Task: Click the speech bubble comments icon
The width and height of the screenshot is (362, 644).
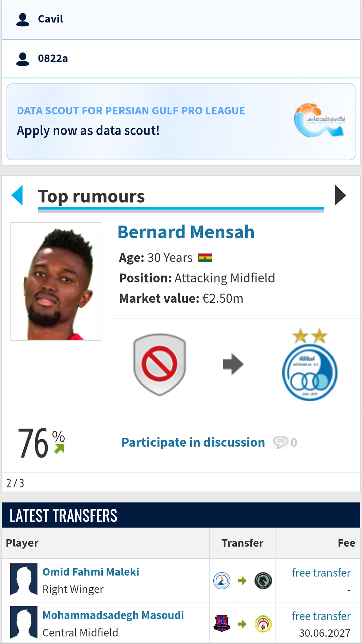Action: click(280, 442)
